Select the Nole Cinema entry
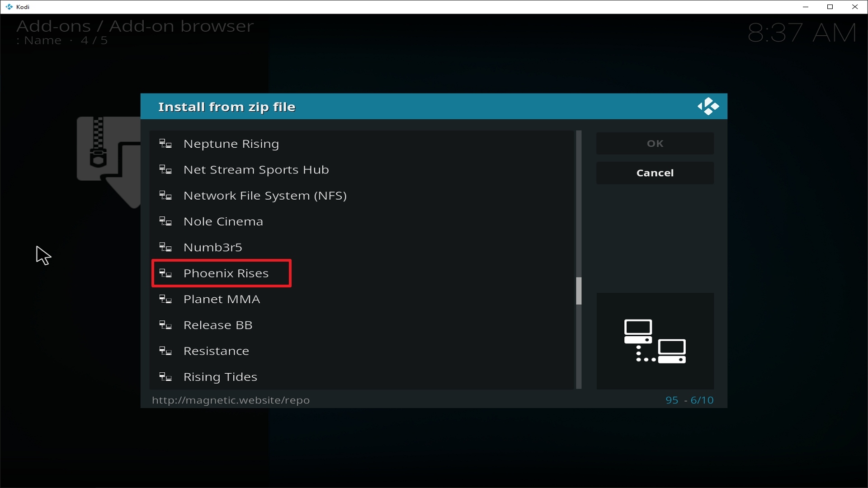The image size is (868, 488). [362, 221]
